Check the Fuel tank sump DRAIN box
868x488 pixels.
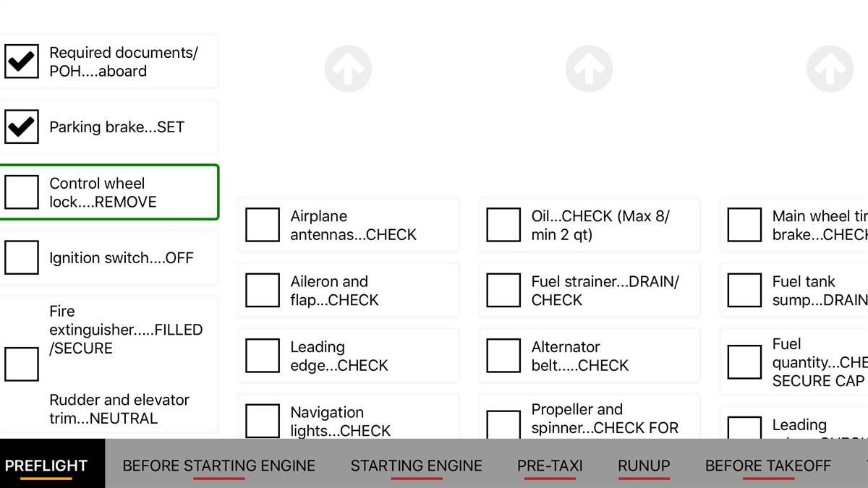(x=744, y=290)
